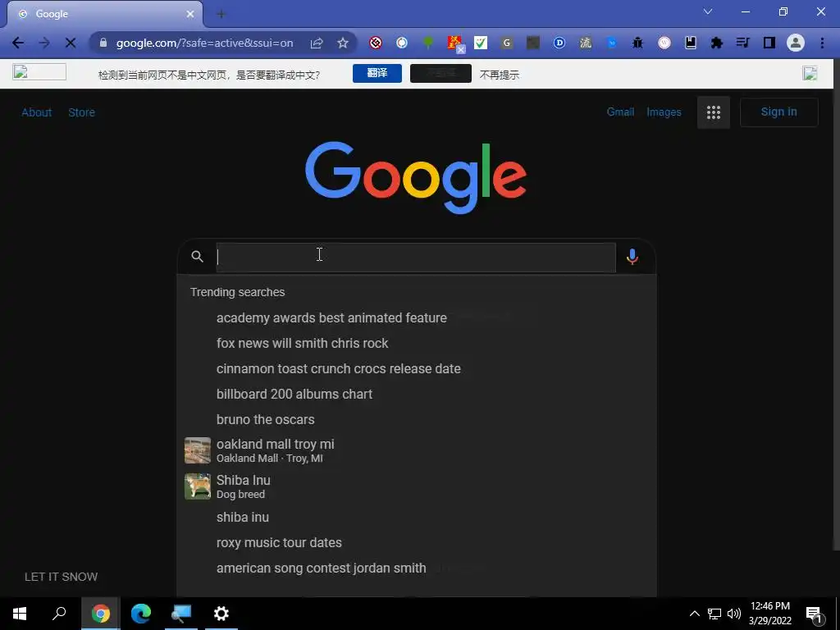840x630 pixels.
Task: Stop page loading with the X button
Action: tap(71, 43)
